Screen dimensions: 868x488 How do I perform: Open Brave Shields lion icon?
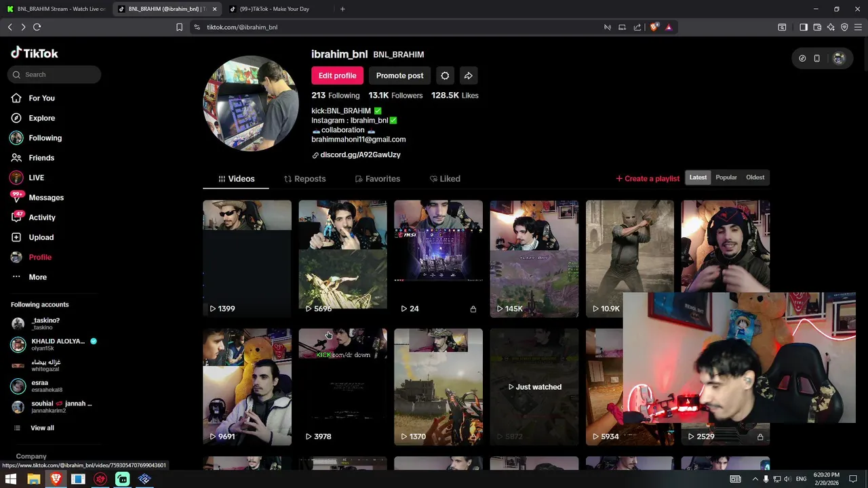654,27
